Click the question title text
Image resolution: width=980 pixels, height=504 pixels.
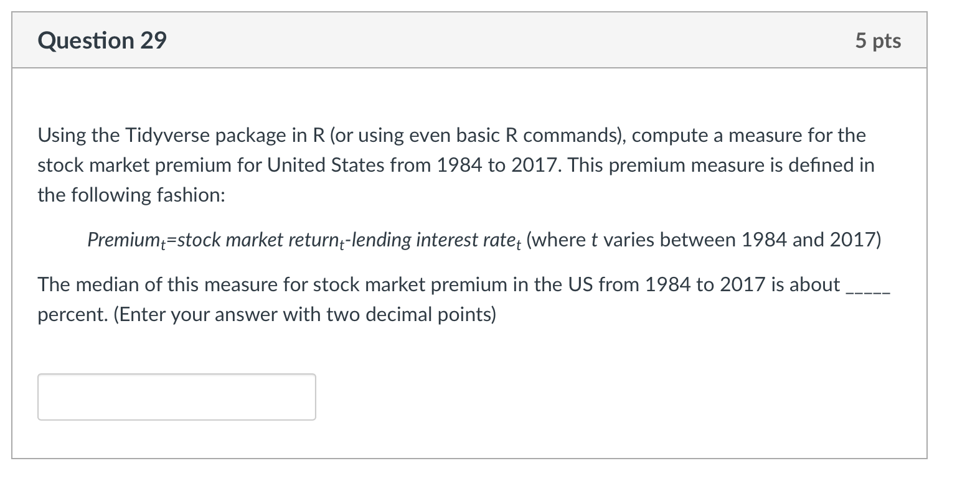click(x=101, y=40)
